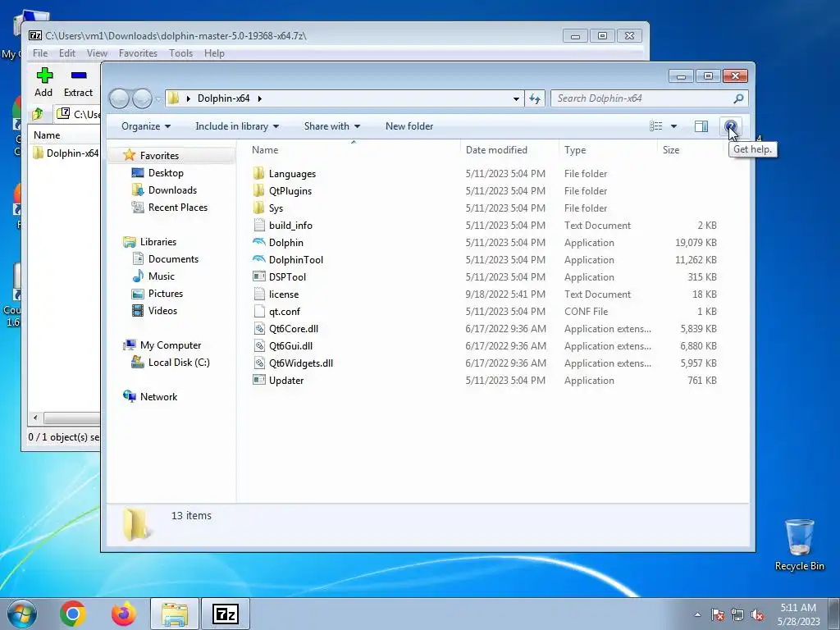Open the Share with dropdown
Screen dimensions: 840x630
(x=332, y=126)
